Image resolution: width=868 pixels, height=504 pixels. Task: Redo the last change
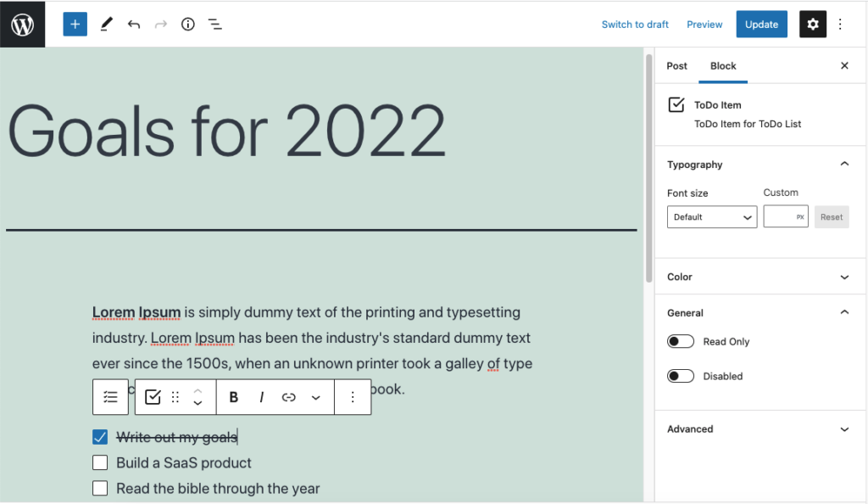160,25
